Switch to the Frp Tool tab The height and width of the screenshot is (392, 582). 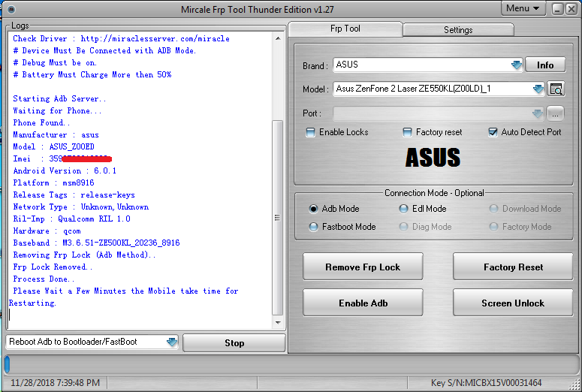click(x=345, y=29)
